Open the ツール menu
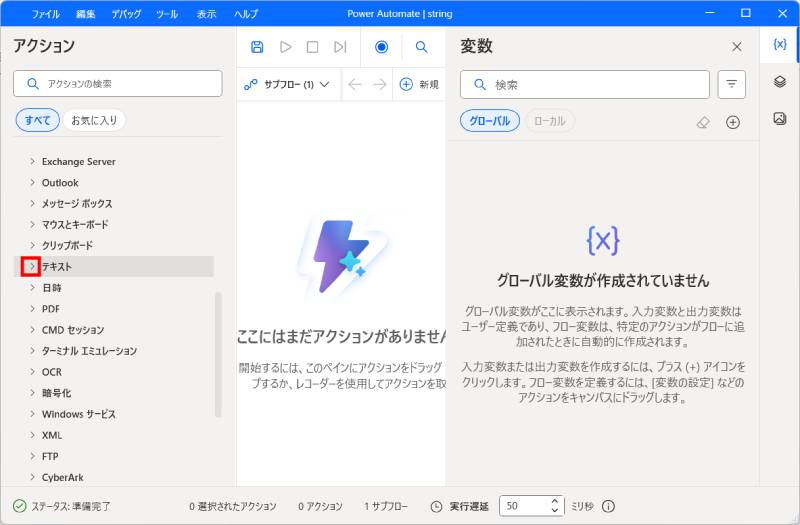 pyautogui.click(x=167, y=14)
